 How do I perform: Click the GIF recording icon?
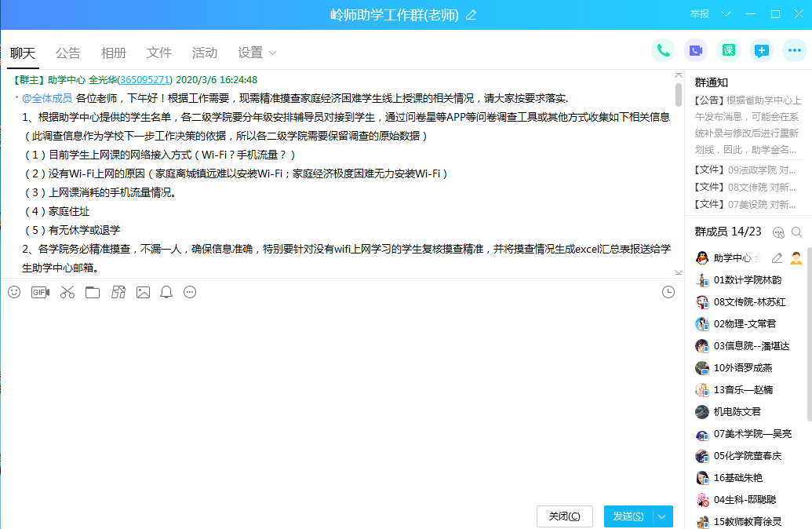coord(40,292)
